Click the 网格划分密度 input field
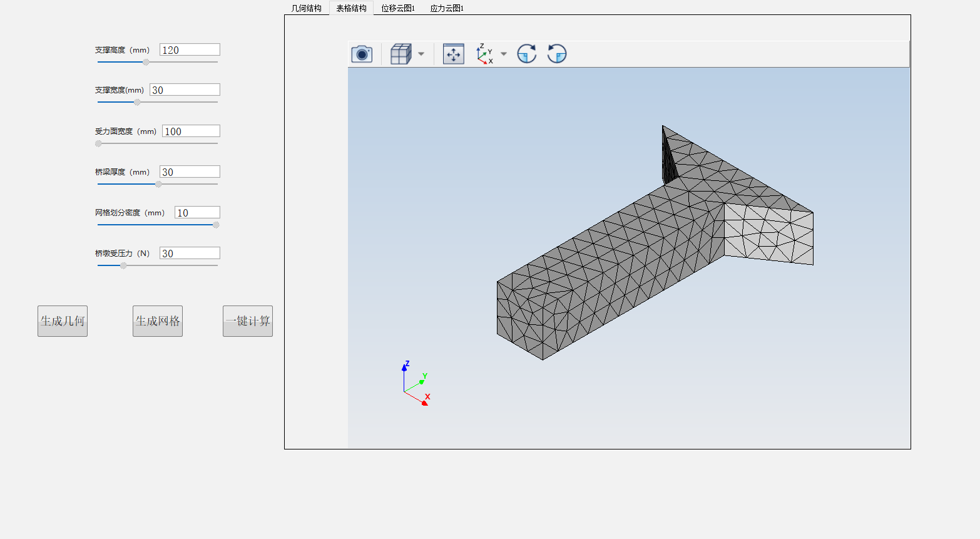 pyautogui.click(x=197, y=213)
